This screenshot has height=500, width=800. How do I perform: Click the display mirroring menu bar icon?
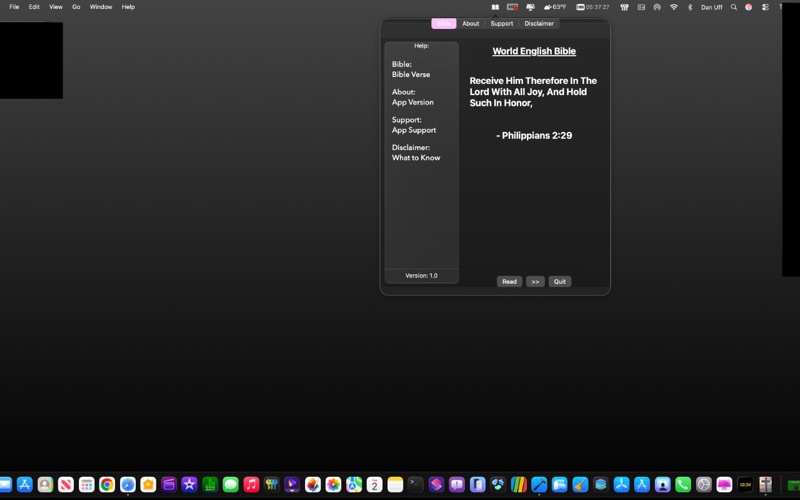[530, 7]
